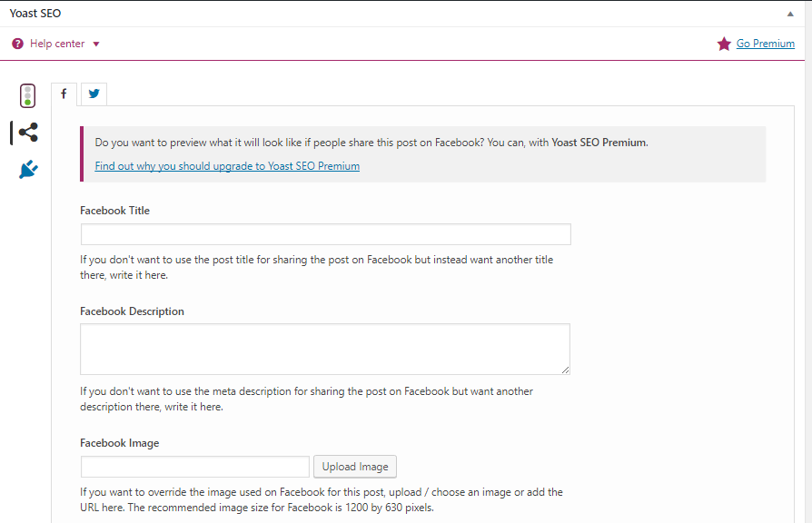Click the Help center question mark icon
Image resolution: width=812 pixels, height=523 pixels.
coord(17,44)
